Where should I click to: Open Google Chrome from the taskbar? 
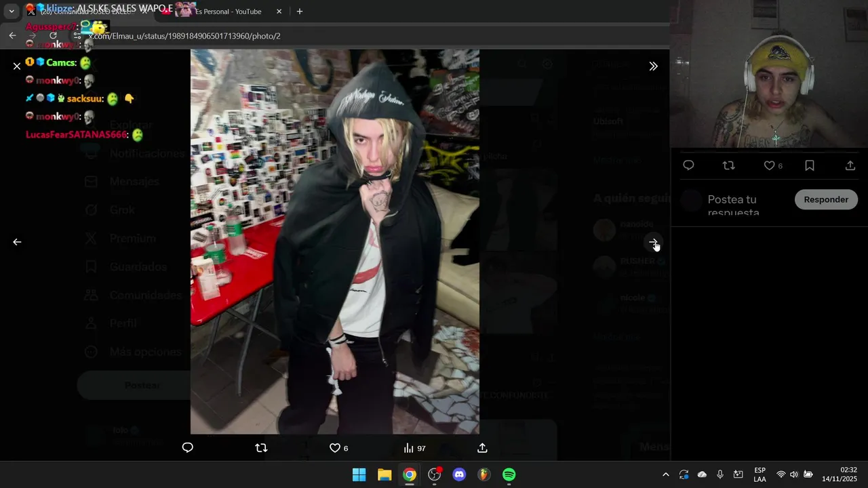(x=410, y=474)
